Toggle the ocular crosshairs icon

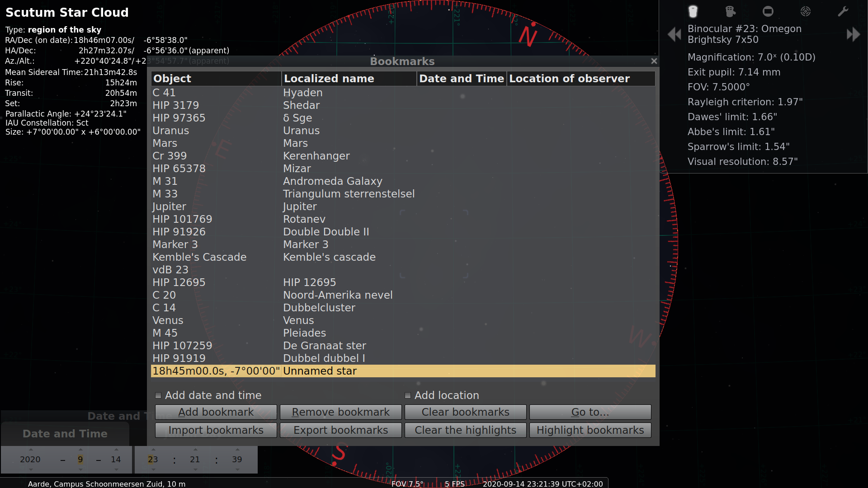point(730,11)
